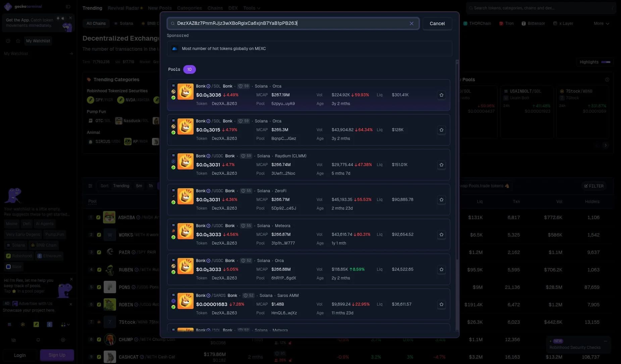
Task: Expand the sidebar chain icons dropdown
Action: point(65,324)
